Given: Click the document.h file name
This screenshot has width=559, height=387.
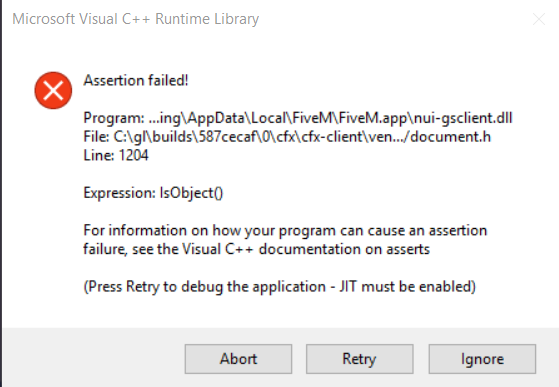Looking at the screenshot, I should [x=451, y=137].
